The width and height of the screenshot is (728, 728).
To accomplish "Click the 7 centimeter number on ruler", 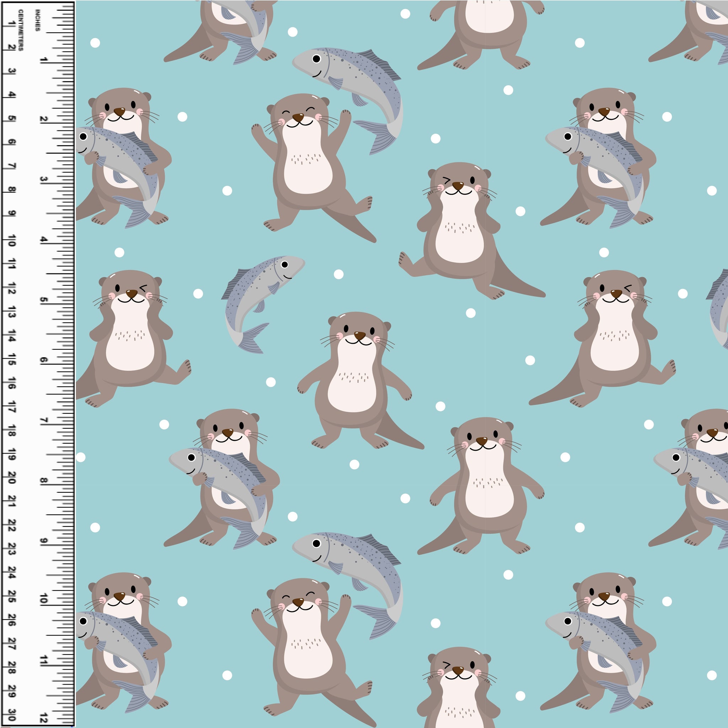I will 12,166.
